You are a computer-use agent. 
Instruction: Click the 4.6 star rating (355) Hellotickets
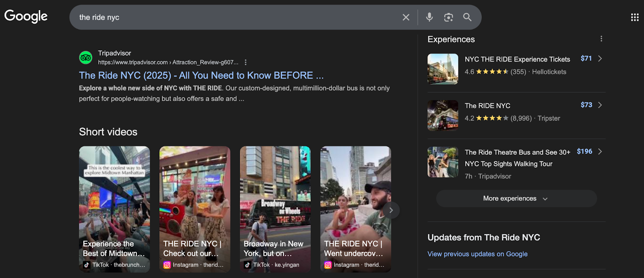(x=515, y=72)
